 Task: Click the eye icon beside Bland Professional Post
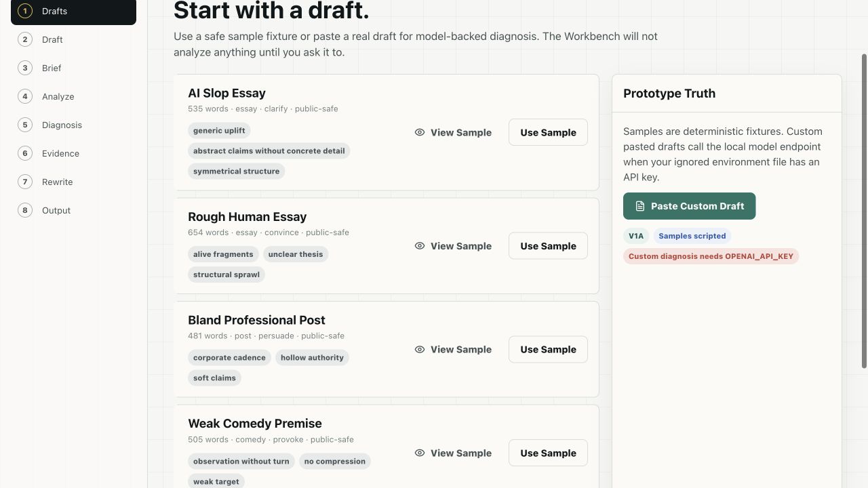[420, 350]
